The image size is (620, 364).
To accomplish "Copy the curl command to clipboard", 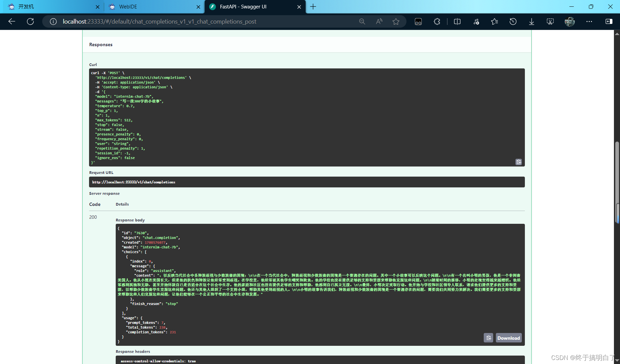I will click(x=518, y=162).
